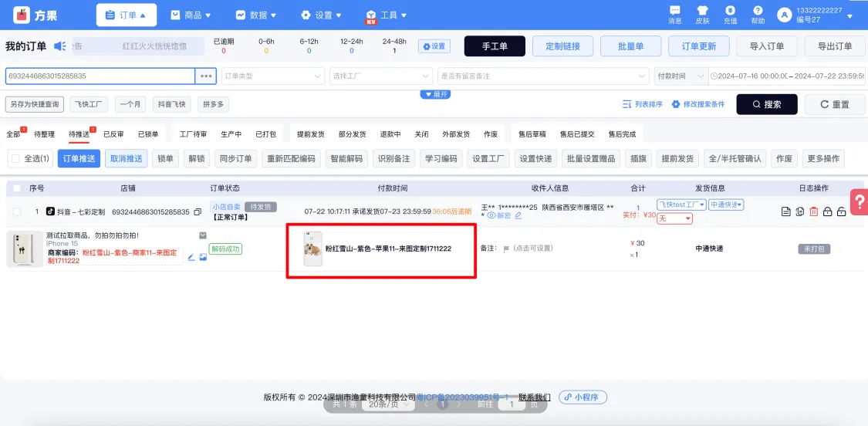Open the 订单类型 dropdown
Screen dimensions: 868x426
(273, 76)
